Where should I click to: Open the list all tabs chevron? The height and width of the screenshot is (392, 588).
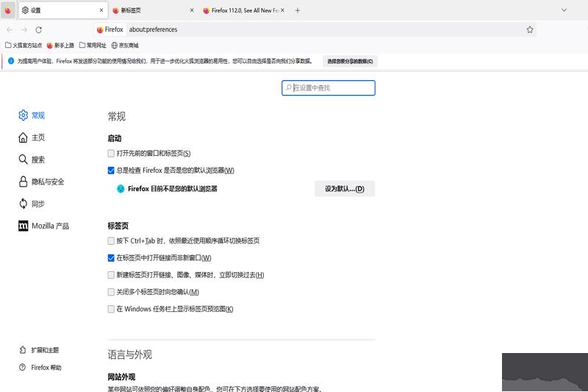click(564, 10)
